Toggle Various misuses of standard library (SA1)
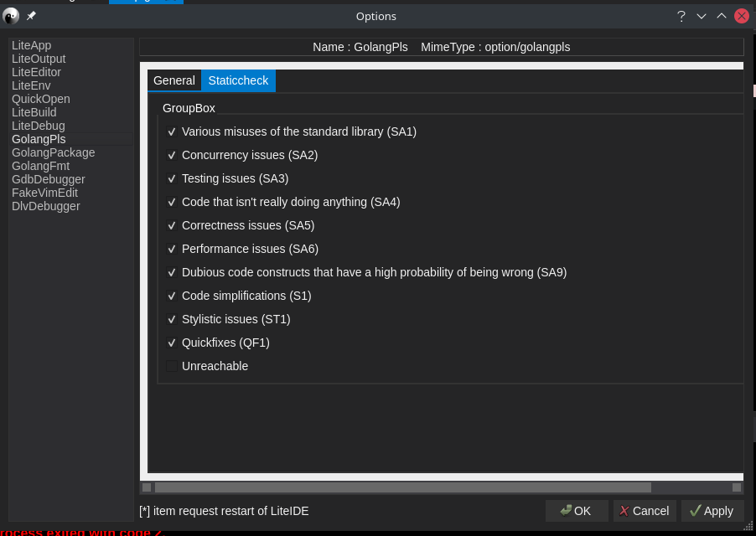756x536 pixels. pos(172,131)
